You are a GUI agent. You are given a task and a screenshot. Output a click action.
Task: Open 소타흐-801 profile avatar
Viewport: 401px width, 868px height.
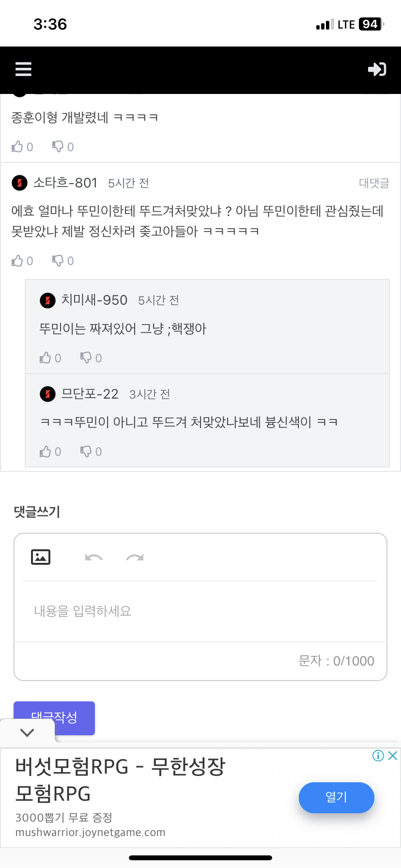tap(19, 183)
